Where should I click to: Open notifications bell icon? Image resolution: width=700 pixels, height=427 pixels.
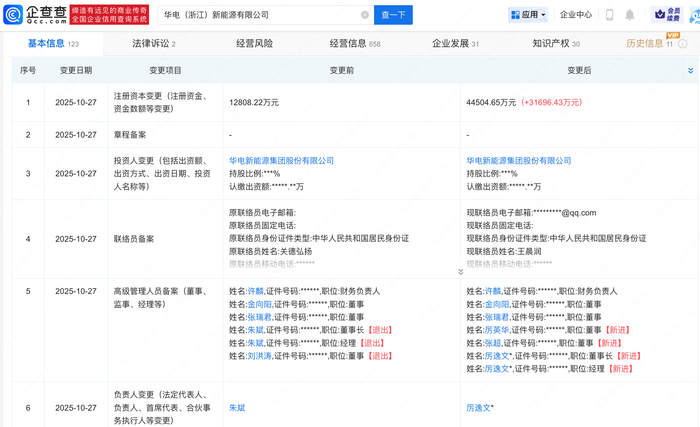click(x=629, y=15)
